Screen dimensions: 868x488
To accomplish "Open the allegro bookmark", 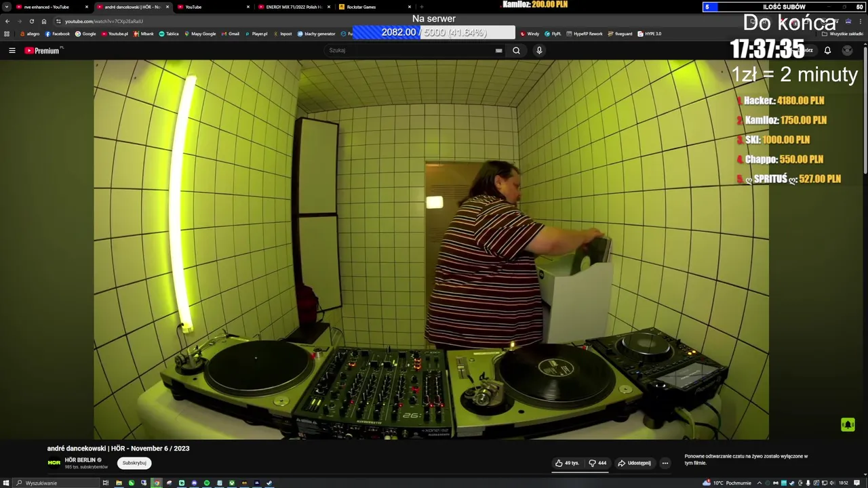I will click(30, 34).
